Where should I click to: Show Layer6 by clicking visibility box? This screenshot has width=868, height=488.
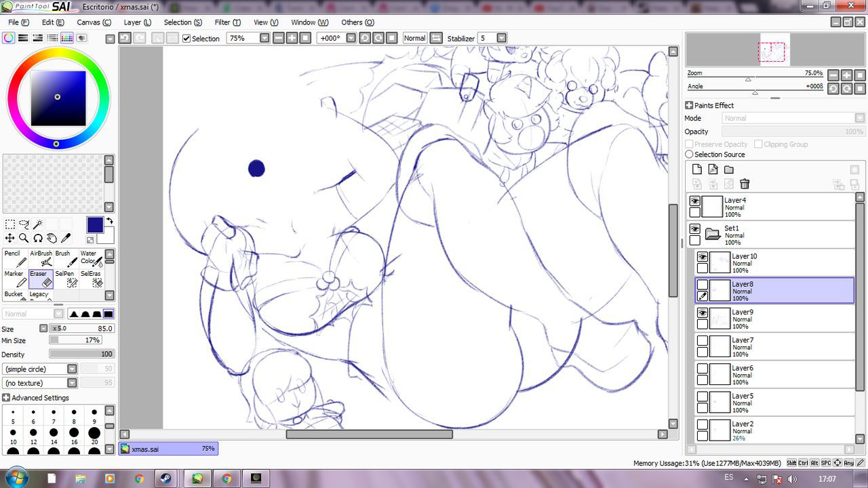pos(703,368)
